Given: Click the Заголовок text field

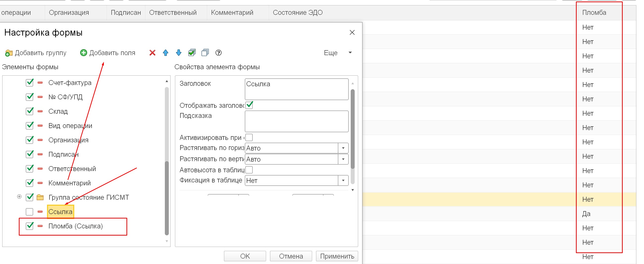Looking at the screenshot, I should [x=297, y=89].
